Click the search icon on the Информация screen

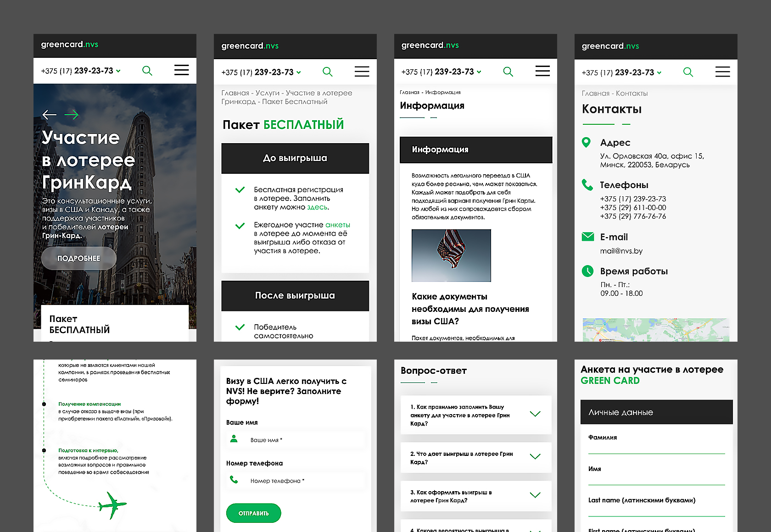click(x=508, y=72)
